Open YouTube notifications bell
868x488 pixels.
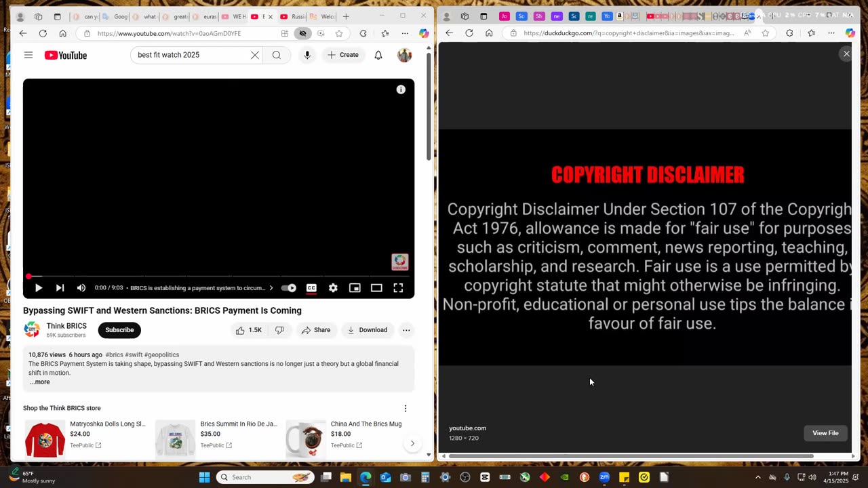coord(378,55)
